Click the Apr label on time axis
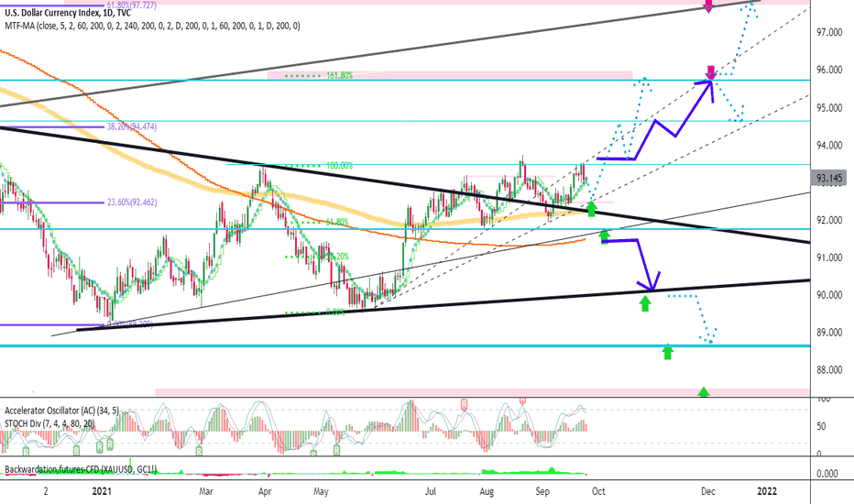 pyautogui.click(x=265, y=491)
